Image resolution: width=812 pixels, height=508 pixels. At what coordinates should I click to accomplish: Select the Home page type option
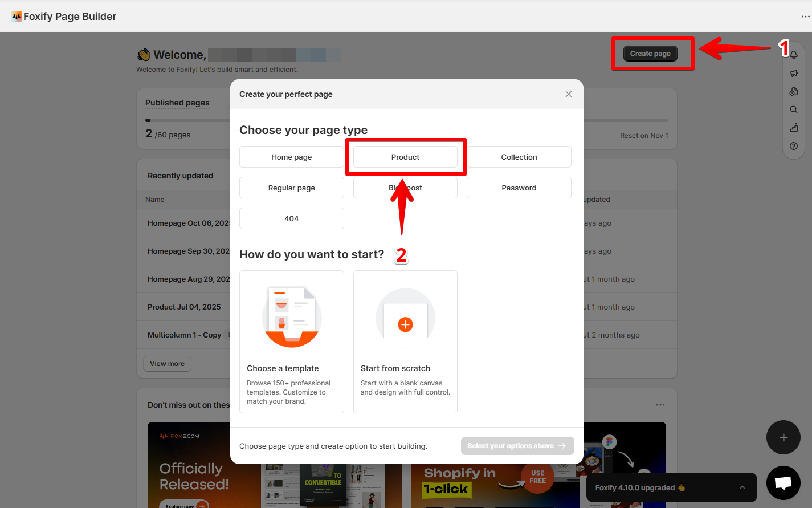coord(292,157)
